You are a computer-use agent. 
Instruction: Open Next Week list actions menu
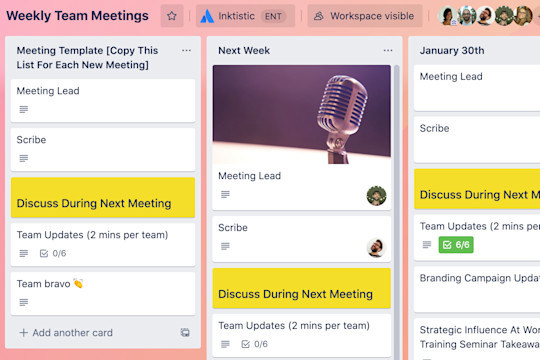pyautogui.click(x=388, y=51)
